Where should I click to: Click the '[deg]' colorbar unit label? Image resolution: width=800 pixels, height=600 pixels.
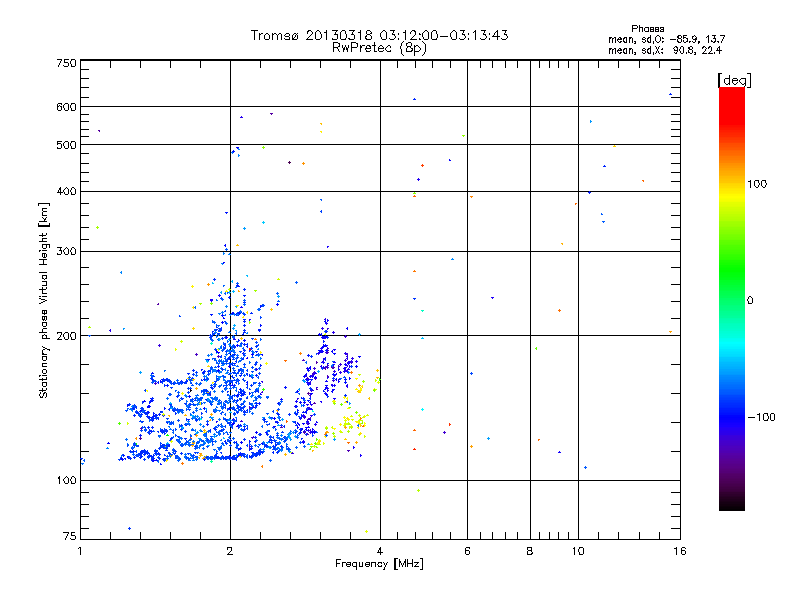(734, 80)
